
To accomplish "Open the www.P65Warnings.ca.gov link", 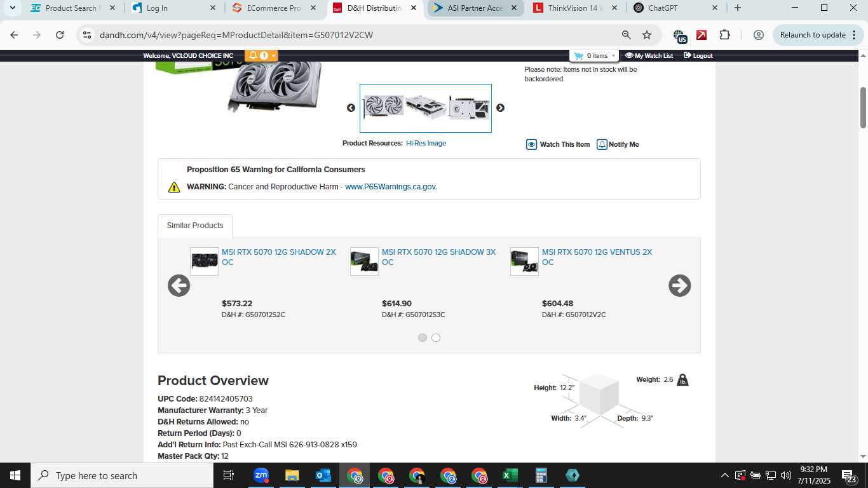I will click(391, 187).
